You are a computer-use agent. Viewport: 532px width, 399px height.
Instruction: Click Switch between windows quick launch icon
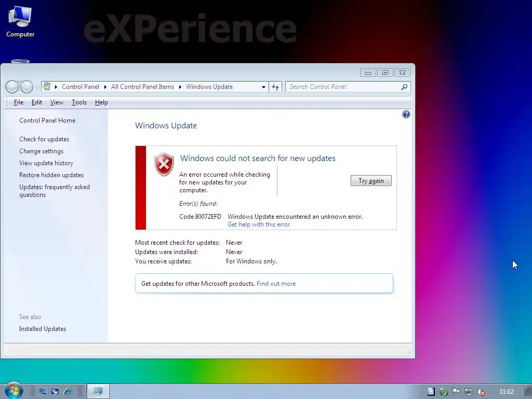tap(55, 392)
